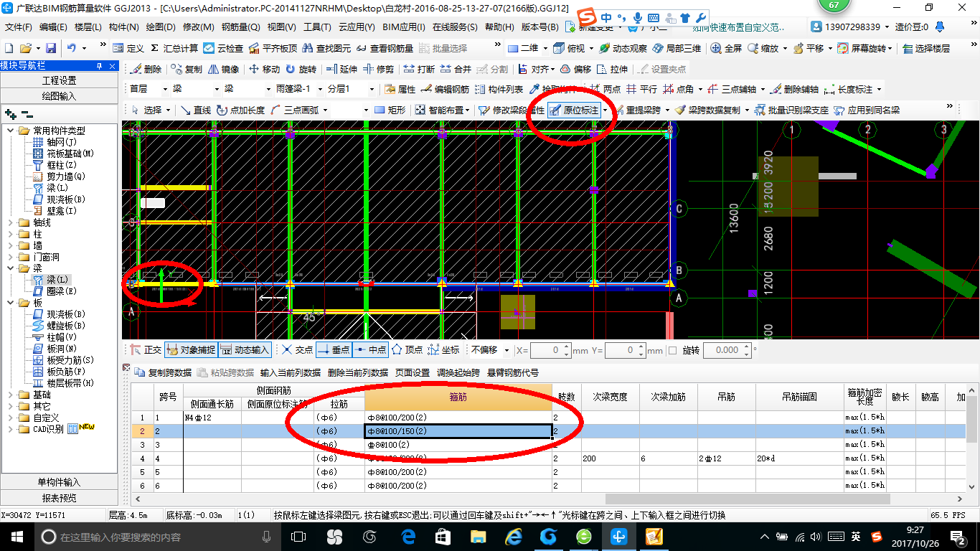Open the 绘图(D) menu
This screenshot has width=980, height=551.
coord(161,27)
